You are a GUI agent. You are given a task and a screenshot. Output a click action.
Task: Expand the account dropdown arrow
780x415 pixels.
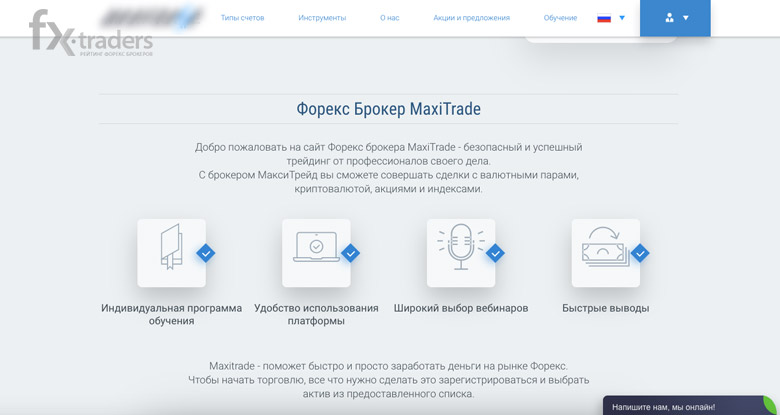[685, 18]
